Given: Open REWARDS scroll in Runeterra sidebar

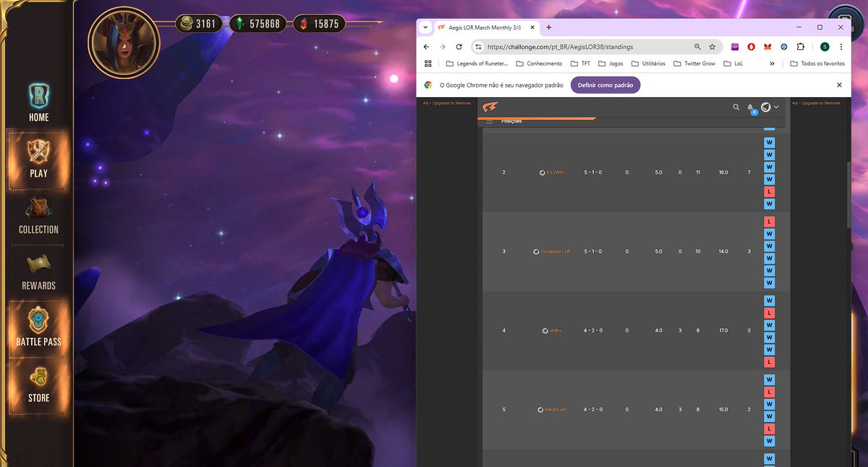Looking at the screenshot, I should point(38,271).
